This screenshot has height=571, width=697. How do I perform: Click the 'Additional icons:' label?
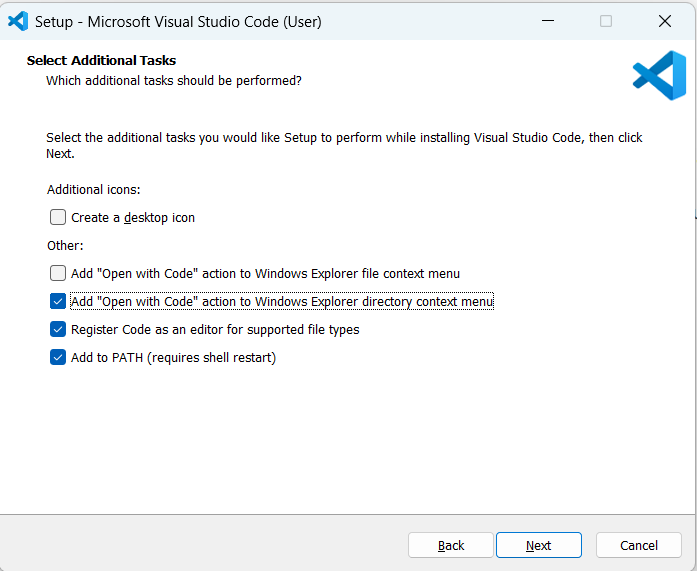pos(94,190)
